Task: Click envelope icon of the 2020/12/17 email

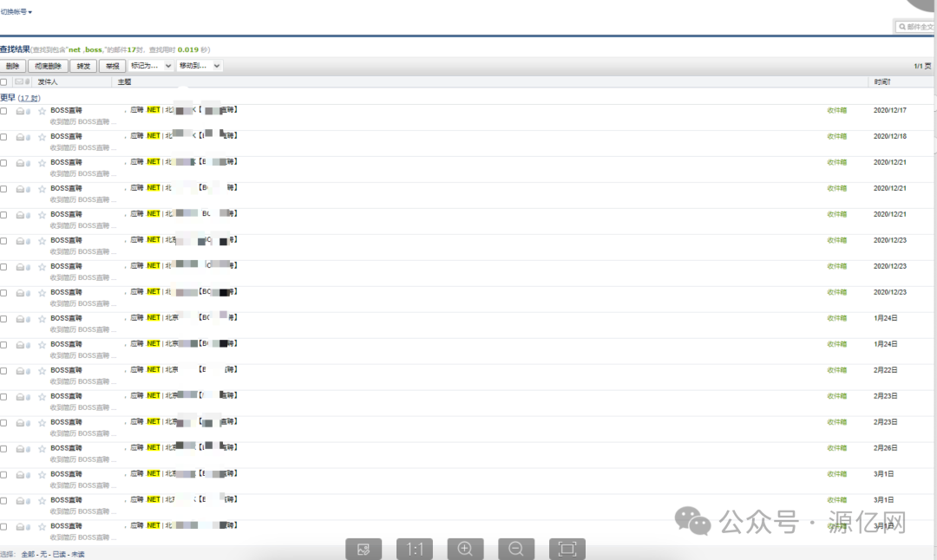Action: coord(20,111)
